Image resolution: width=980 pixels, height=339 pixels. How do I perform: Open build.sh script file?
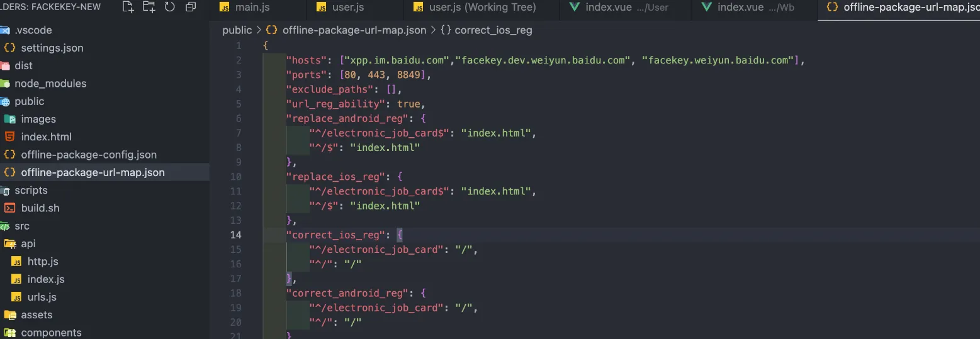click(x=40, y=208)
